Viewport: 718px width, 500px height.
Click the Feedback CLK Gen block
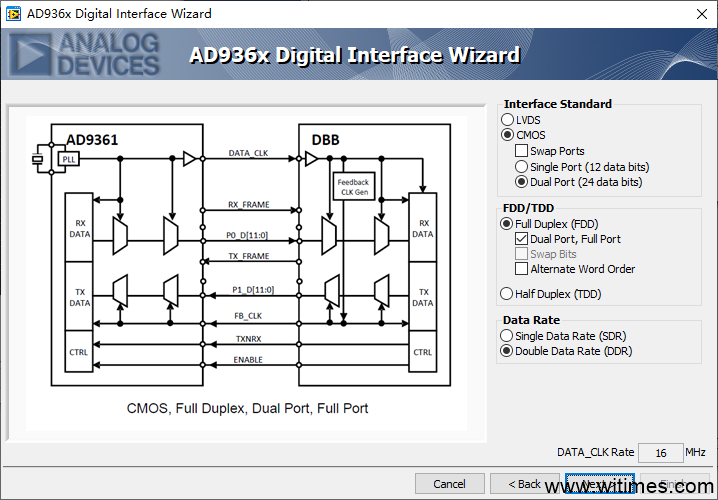tap(352, 187)
